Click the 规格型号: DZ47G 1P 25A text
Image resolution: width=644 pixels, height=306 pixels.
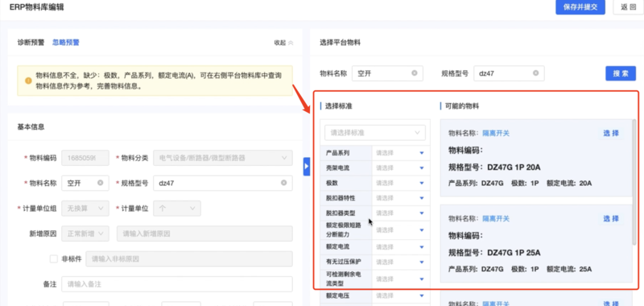(494, 253)
